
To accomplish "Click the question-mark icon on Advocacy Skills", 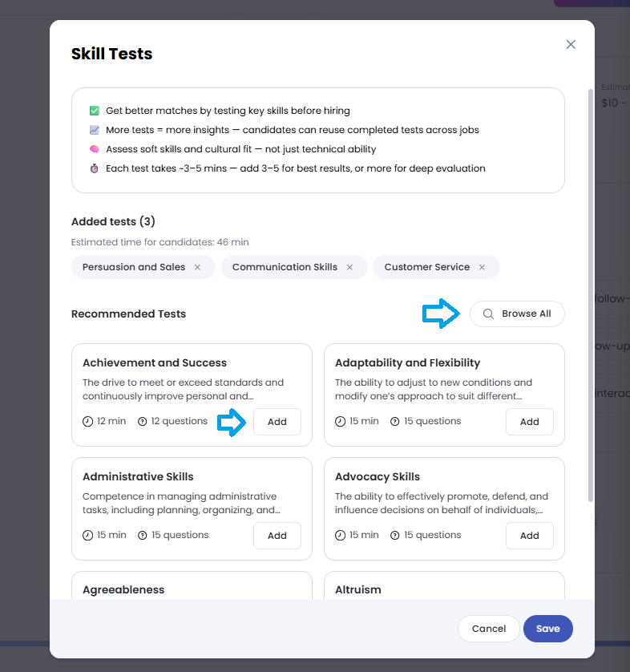I will 395,535.
